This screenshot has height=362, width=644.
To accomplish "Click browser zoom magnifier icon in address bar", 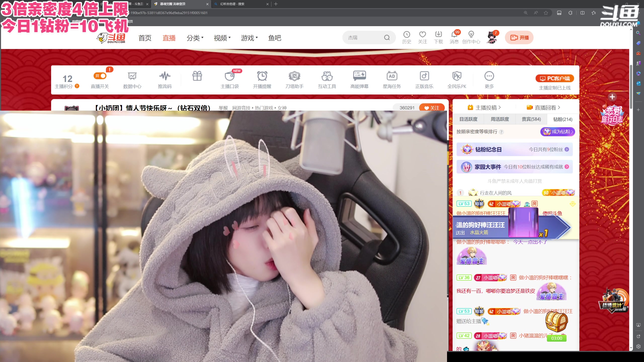I will pyautogui.click(x=526, y=13).
